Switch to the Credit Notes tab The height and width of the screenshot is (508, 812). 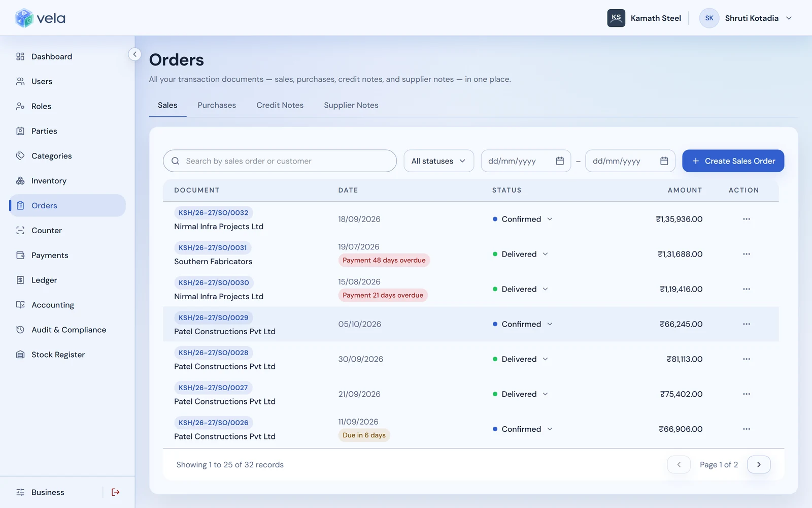click(280, 105)
